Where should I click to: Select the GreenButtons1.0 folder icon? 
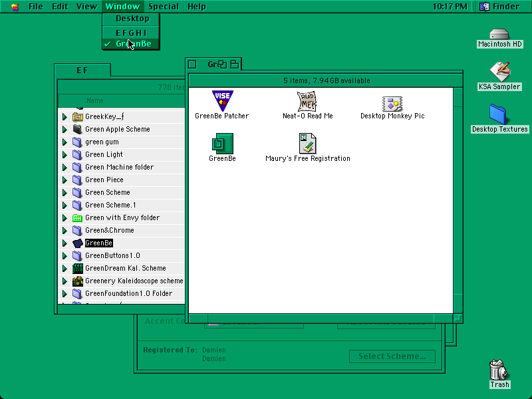(78, 256)
